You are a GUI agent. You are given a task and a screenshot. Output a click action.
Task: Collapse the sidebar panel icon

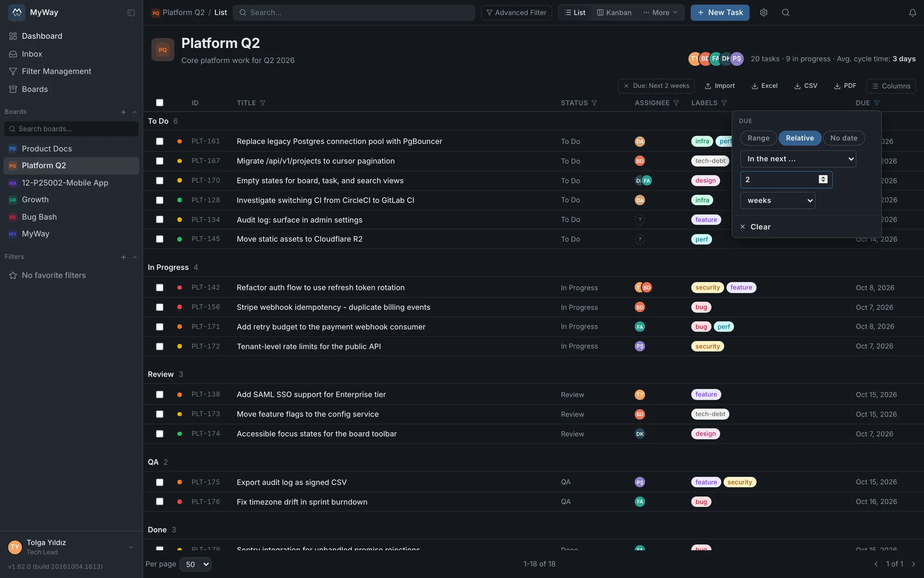click(131, 12)
